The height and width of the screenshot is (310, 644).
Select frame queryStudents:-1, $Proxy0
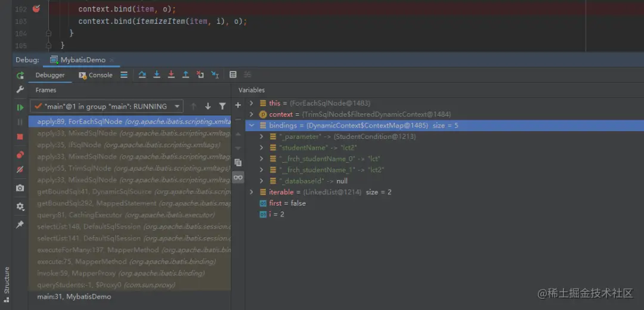point(130,285)
